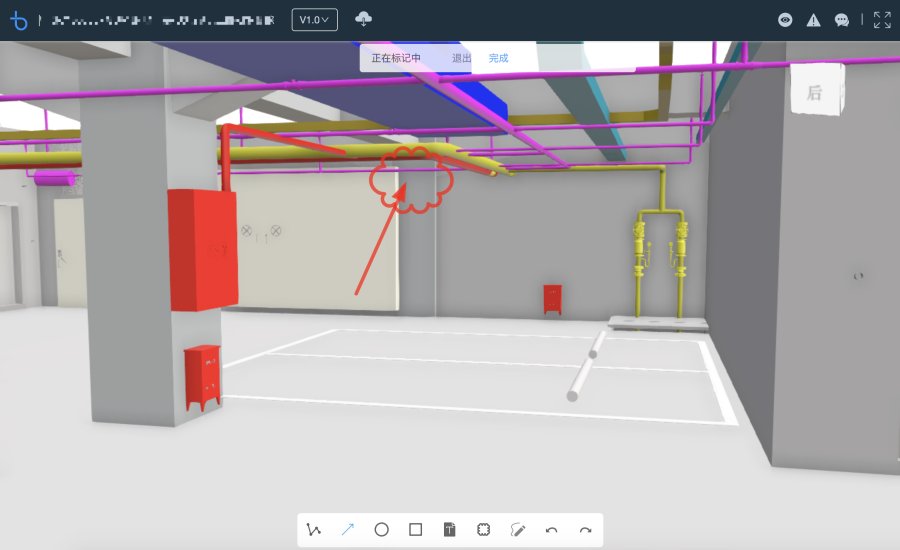900x550 pixels.
Task: Select the cloud outline markup tool
Action: click(x=483, y=530)
